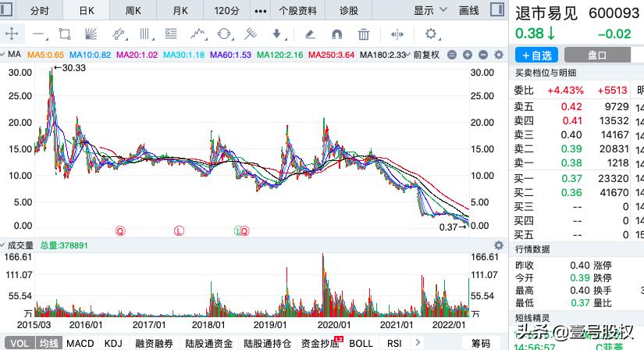Click the red L marker near 2017/01

pos(179,231)
